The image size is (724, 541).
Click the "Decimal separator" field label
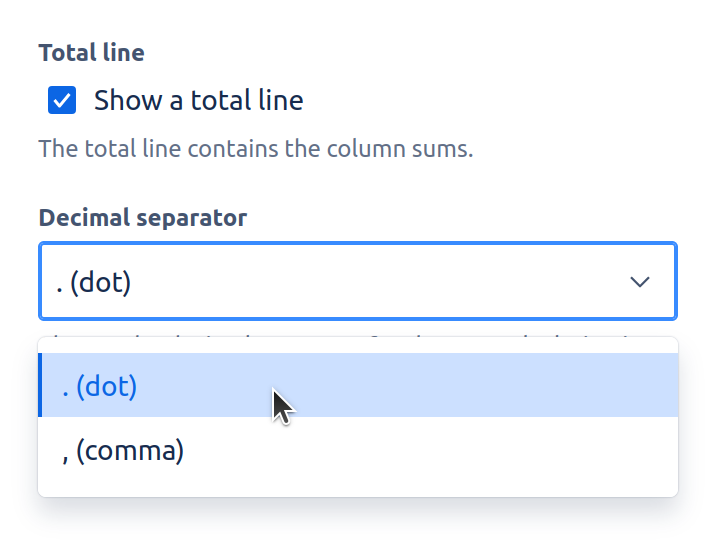pos(142,217)
